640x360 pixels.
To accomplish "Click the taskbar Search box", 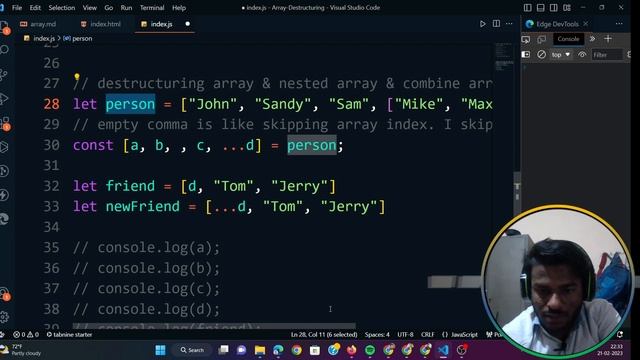I will click(193, 350).
